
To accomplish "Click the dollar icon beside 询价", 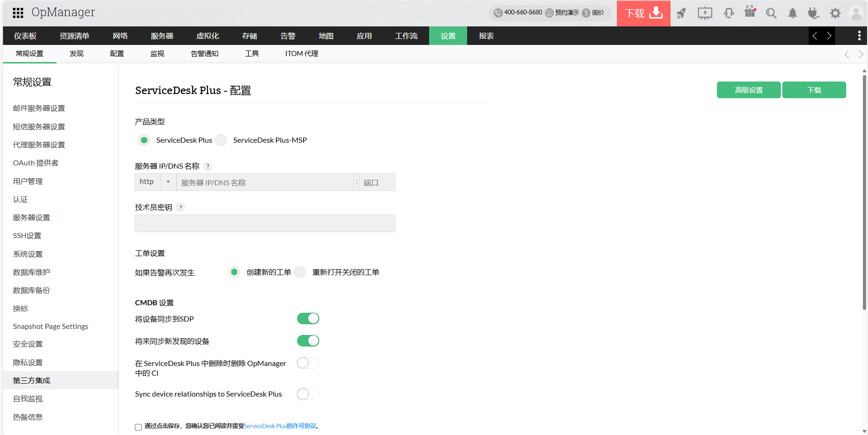I will point(586,13).
